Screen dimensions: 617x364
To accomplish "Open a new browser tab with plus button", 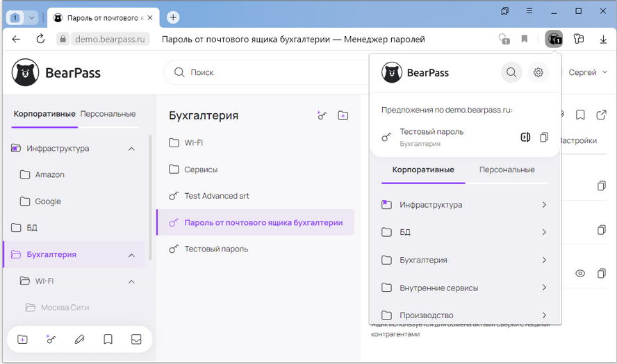I will (173, 17).
